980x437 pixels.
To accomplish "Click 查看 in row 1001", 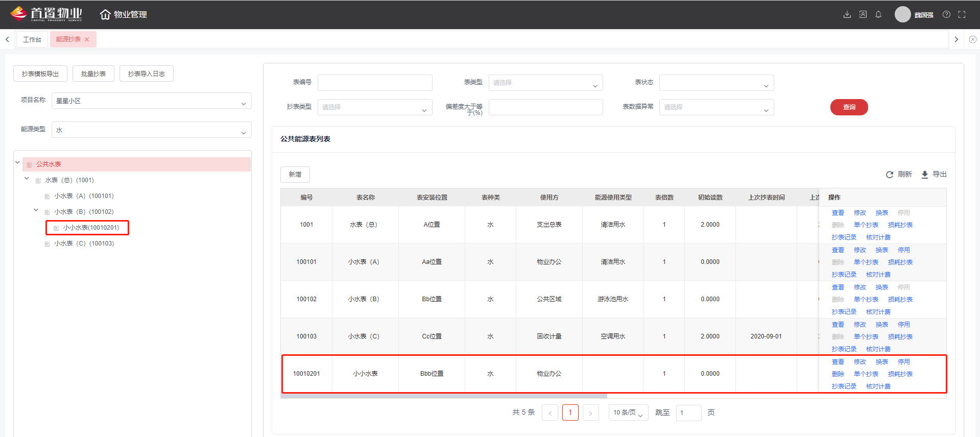I will point(838,213).
